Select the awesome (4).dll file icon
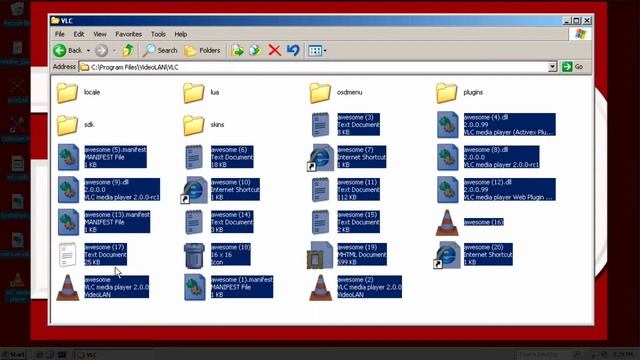640x360 pixels. point(447,125)
